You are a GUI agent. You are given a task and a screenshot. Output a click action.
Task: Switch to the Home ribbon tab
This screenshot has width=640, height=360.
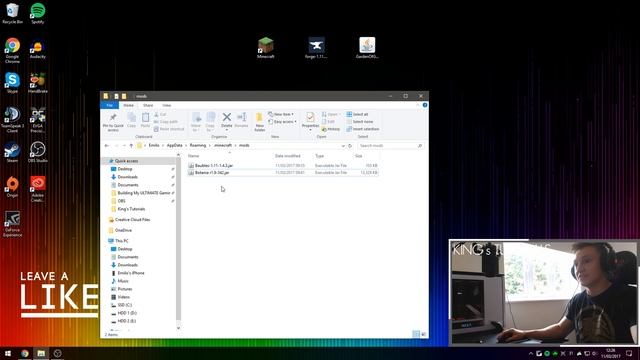[129, 105]
